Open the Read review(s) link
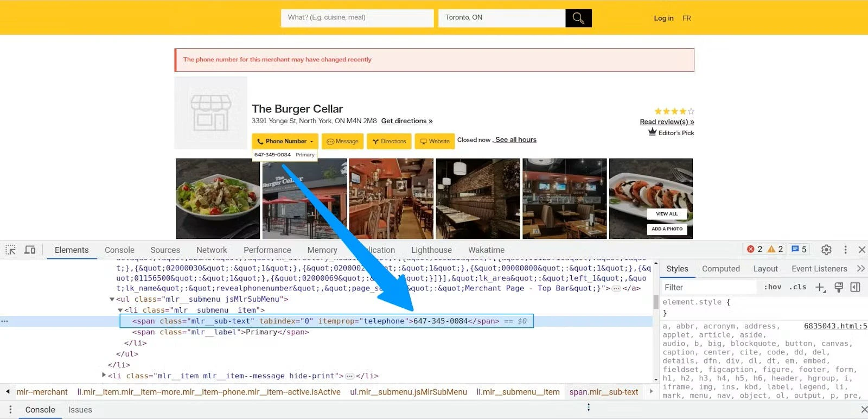The height and width of the screenshot is (419, 868). (667, 122)
